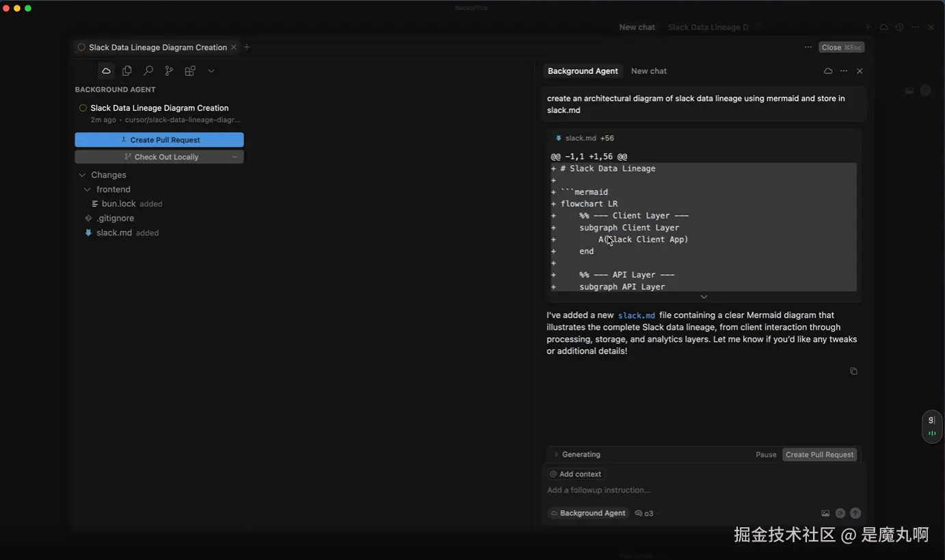Close the chat panel with the X icon
The width and height of the screenshot is (945, 560).
pyautogui.click(x=860, y=71)
